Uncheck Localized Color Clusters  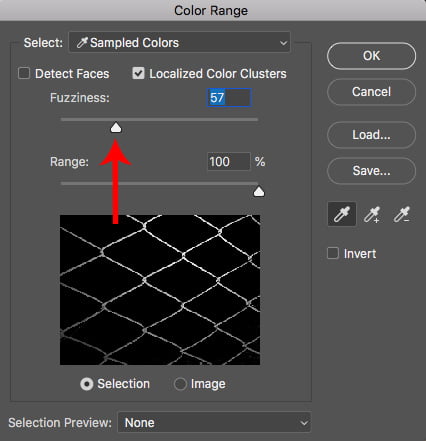pyautogui.click(x=138, y=73)
